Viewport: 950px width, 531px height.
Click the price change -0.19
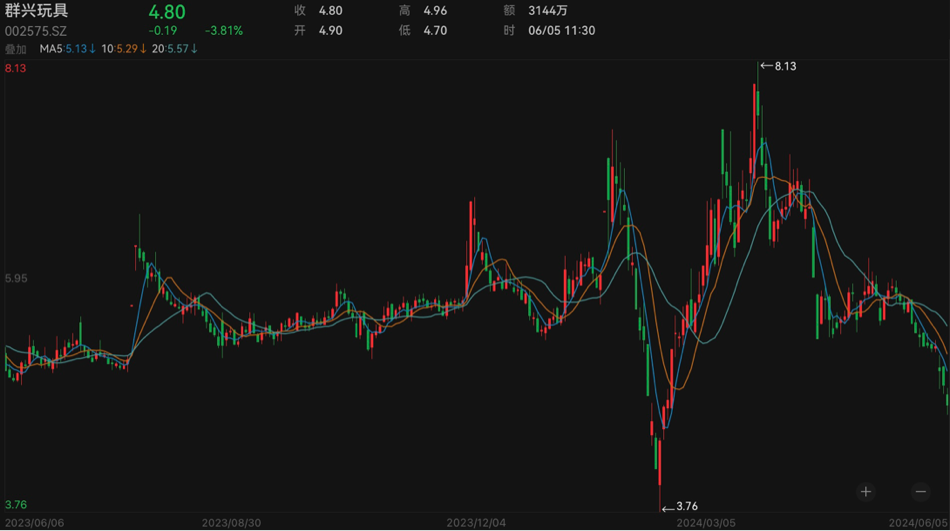[x=163, y=30]
